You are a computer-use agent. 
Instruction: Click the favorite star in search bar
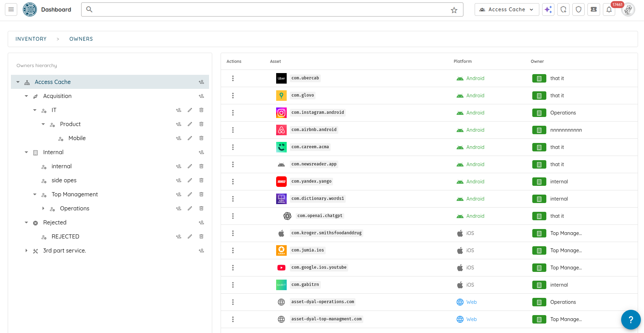coord(454,10)
